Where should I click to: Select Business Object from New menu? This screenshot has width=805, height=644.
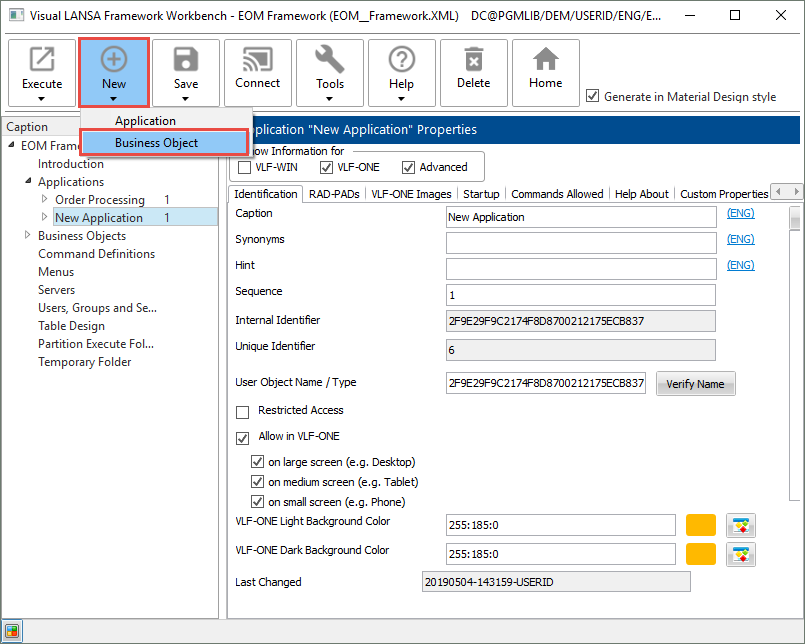(156, 143)
